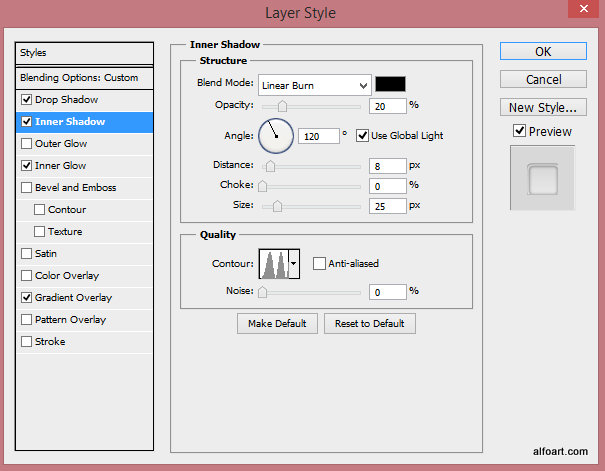
Task: Click the OK button
Action: (542, 51)
